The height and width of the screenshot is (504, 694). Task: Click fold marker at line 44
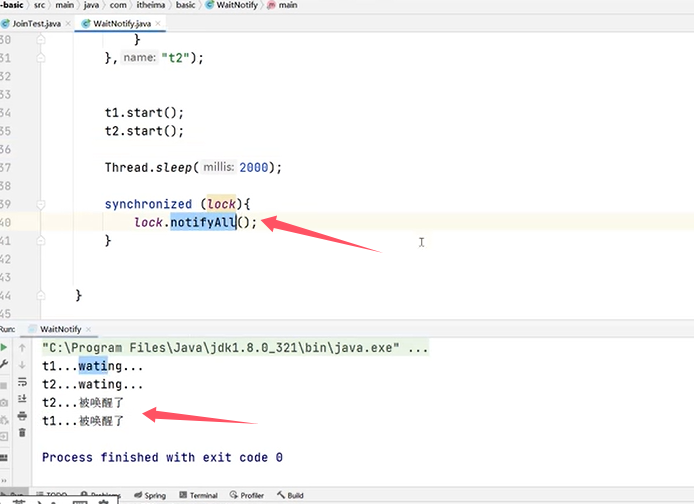(x=41, y=295)
